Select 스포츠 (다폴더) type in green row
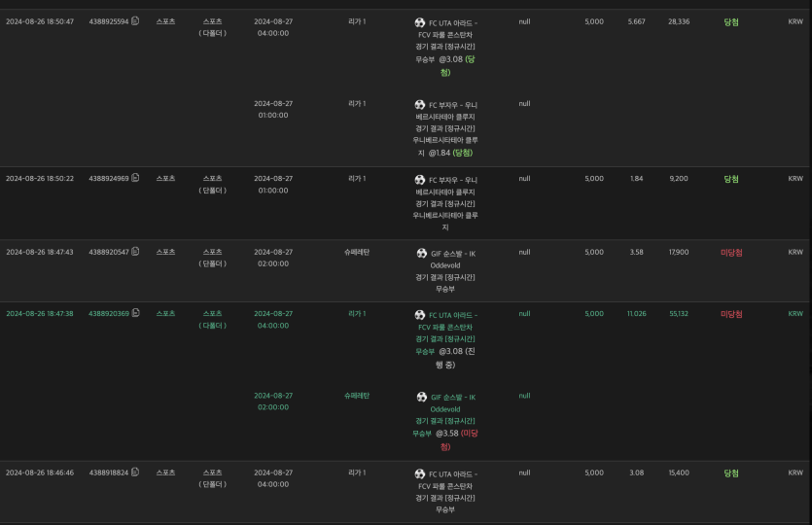Image resolution: width=812 pixels, height=525 pixels. pos(212,319)
